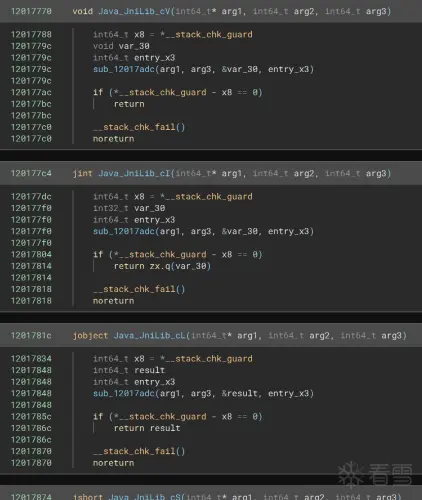Select address 12017770 in the cV header

coord(31,11)
